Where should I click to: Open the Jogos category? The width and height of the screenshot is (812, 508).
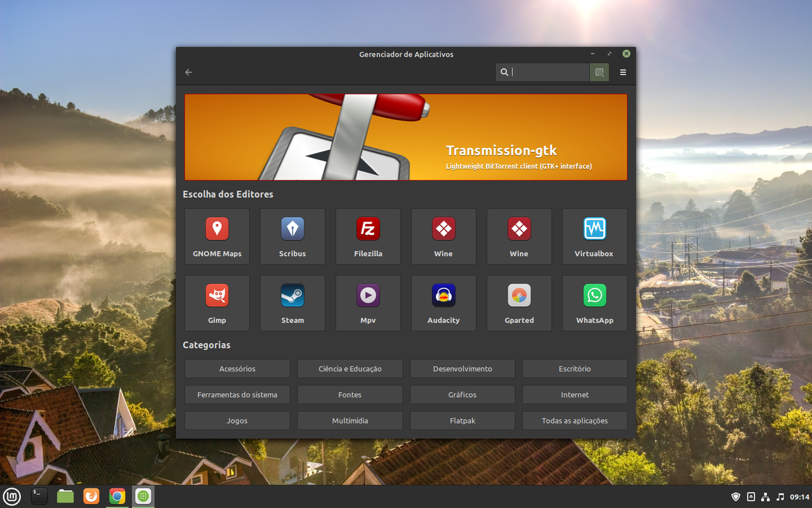pos(237,421)
